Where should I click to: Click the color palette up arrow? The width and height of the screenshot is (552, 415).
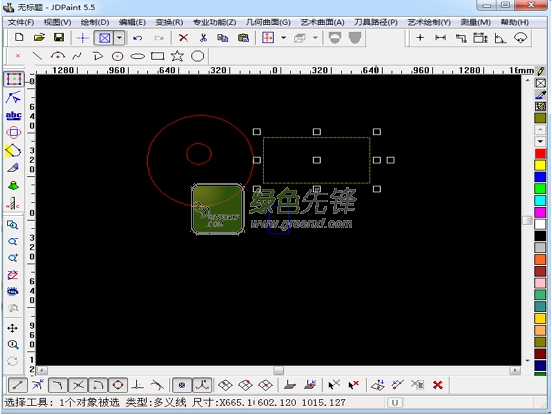pyautogui.click(x=540, y=130)
